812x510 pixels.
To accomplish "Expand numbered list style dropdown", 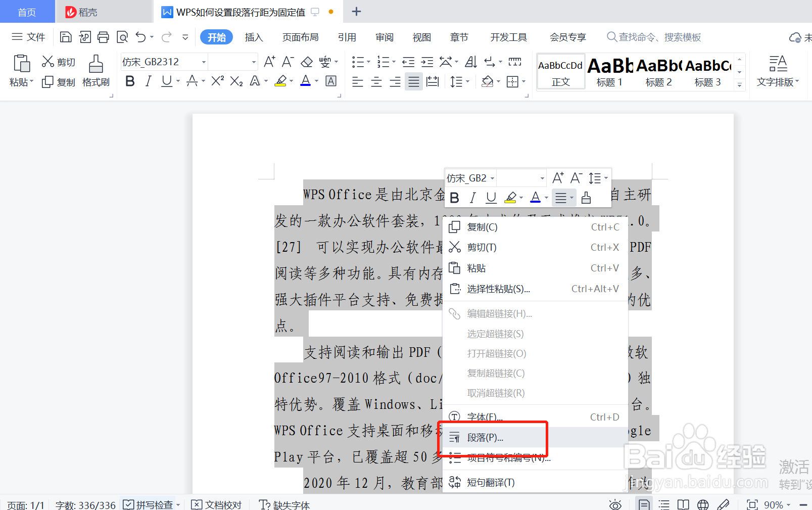I will [394, 62].
